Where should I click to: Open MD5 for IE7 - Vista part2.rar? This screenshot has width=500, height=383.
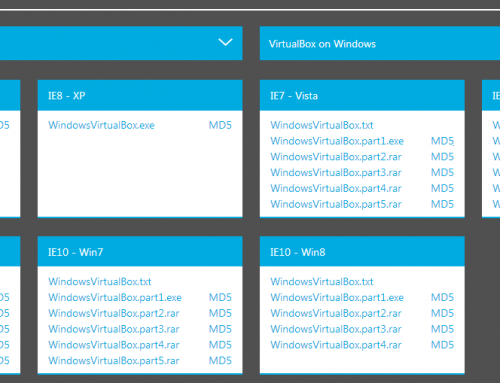point(442,157)
